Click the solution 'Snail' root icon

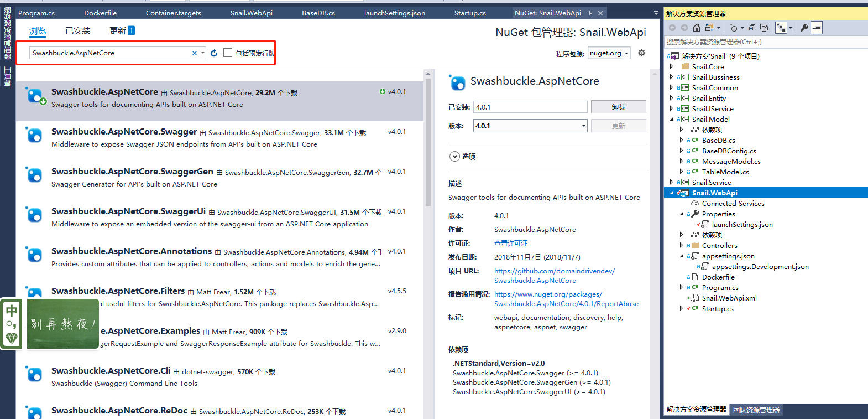pos(674,56)
